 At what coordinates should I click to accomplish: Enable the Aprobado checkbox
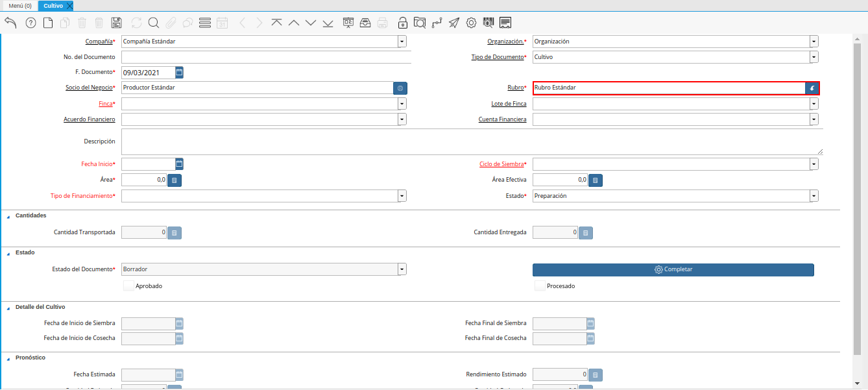click(x=128, y=286)
